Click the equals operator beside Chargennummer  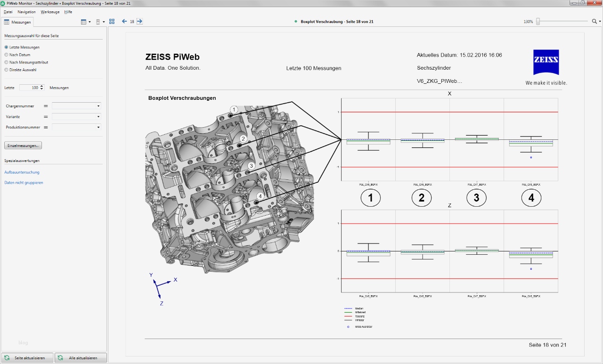pos(46,106)
